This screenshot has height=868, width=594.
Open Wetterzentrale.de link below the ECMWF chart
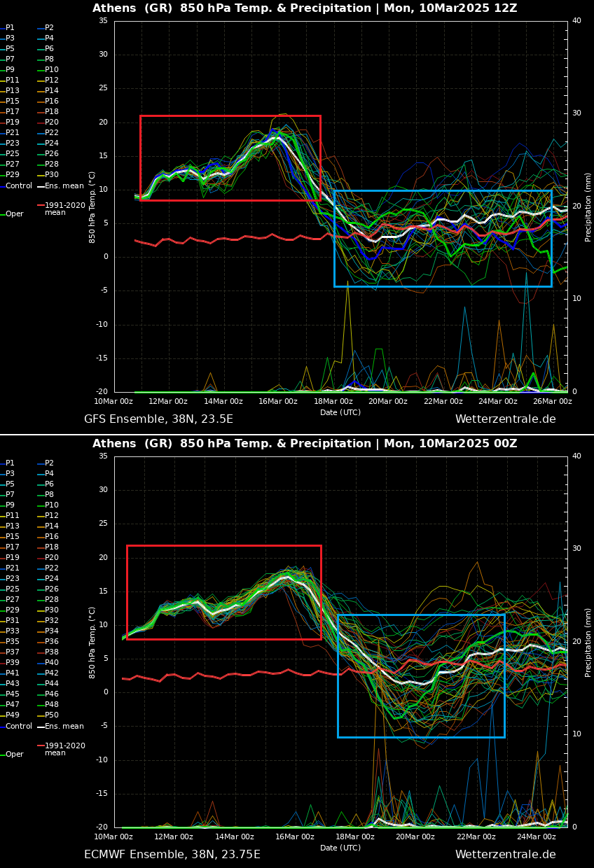(505, 855)
